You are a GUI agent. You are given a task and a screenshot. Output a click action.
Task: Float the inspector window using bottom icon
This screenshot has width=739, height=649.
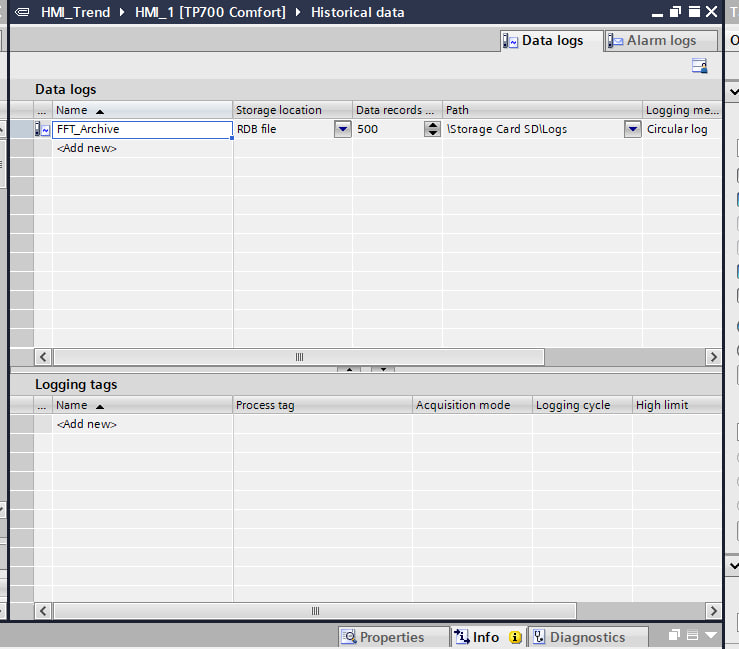coord(675,636)
